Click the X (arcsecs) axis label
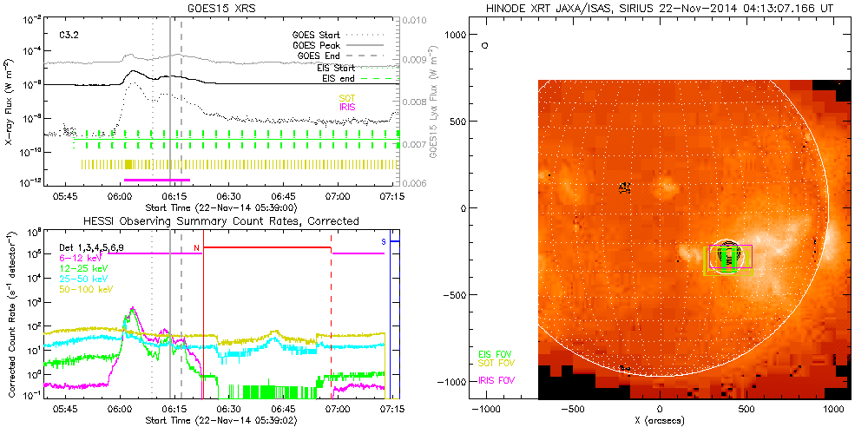This screenshot has width=868, height=434. [661, 420]
